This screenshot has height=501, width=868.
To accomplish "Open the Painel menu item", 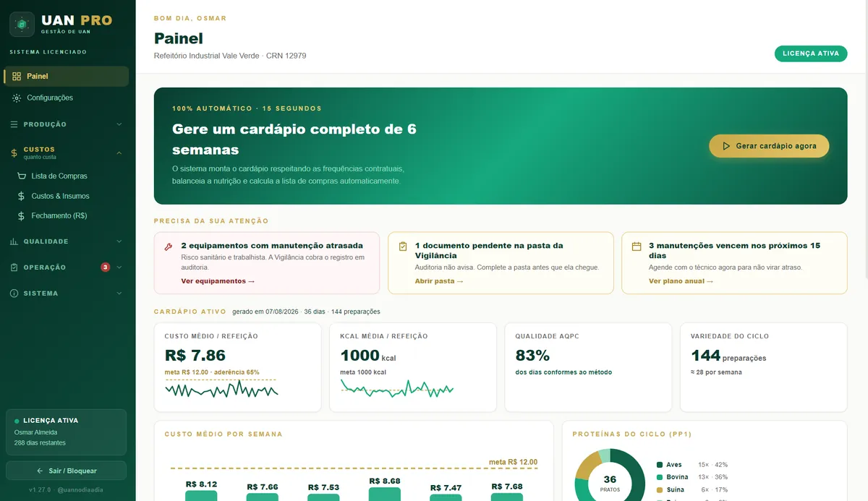I will [66, 77].
